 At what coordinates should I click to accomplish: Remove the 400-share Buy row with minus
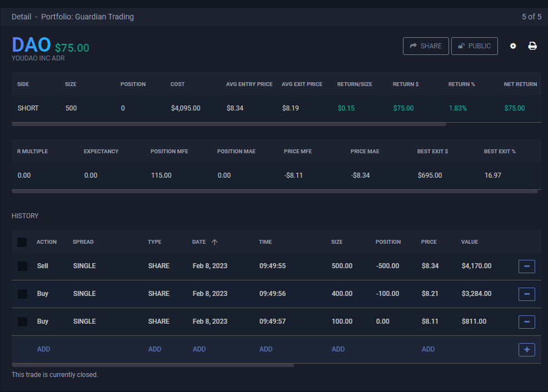pos(526,294)
